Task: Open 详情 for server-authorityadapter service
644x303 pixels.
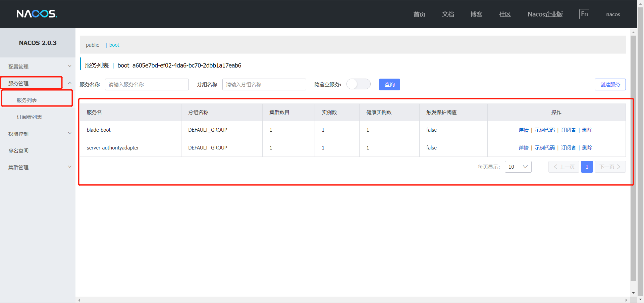Action: pos(523,147)
